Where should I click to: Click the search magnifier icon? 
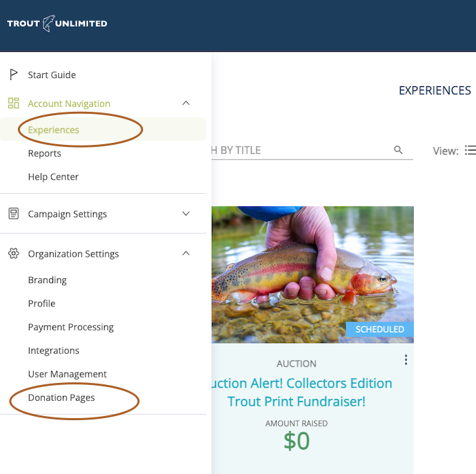click(398, 150)
